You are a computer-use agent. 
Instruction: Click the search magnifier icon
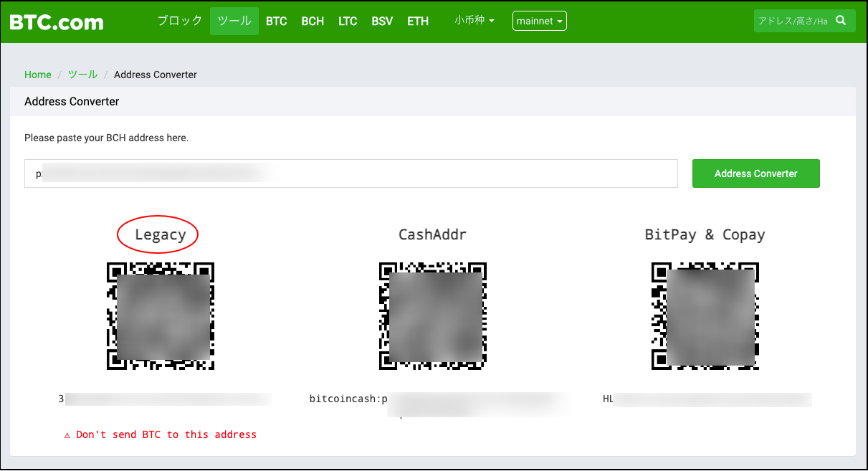tap(841, 21)
